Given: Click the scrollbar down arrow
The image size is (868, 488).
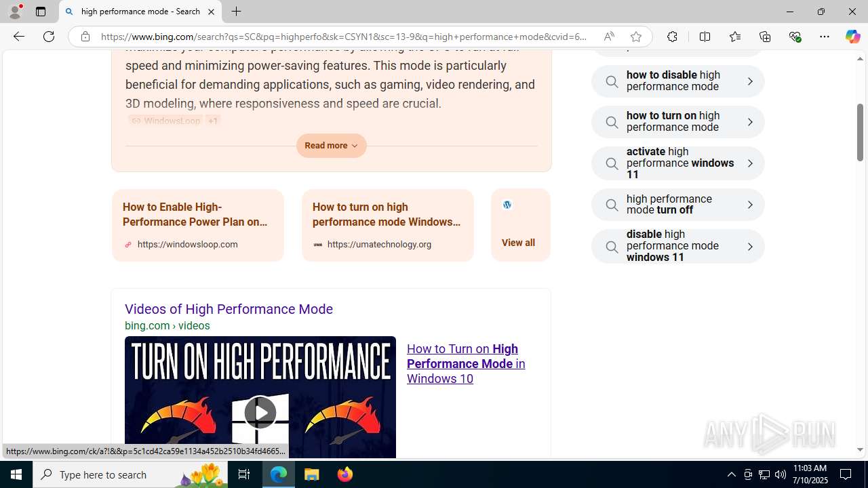Looking at the screenshot, I should click(x=860, y=450).
